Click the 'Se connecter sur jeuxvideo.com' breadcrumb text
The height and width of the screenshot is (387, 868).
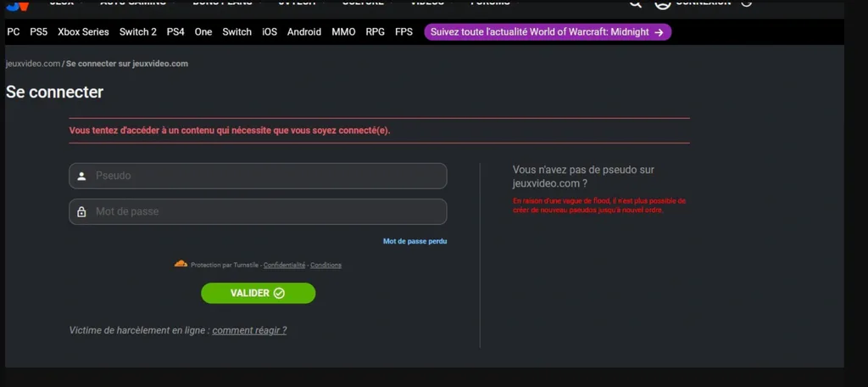pyautogui.click(x=127, y=64)
